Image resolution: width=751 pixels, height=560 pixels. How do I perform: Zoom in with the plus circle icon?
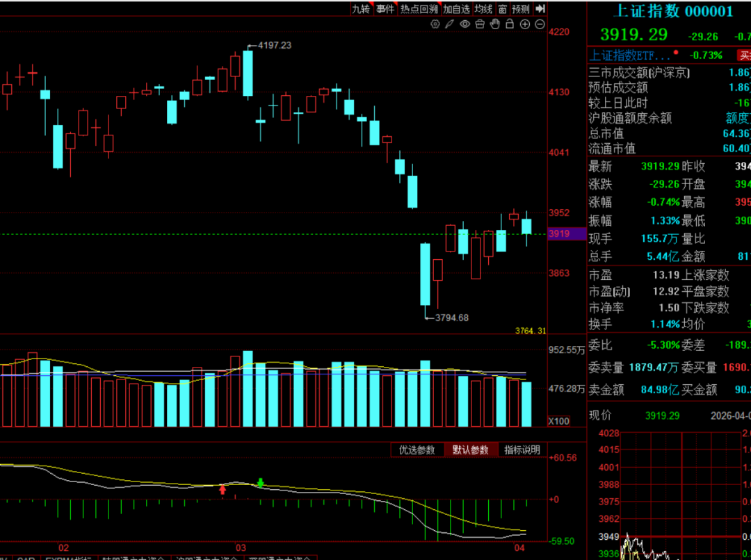point(525,24)
